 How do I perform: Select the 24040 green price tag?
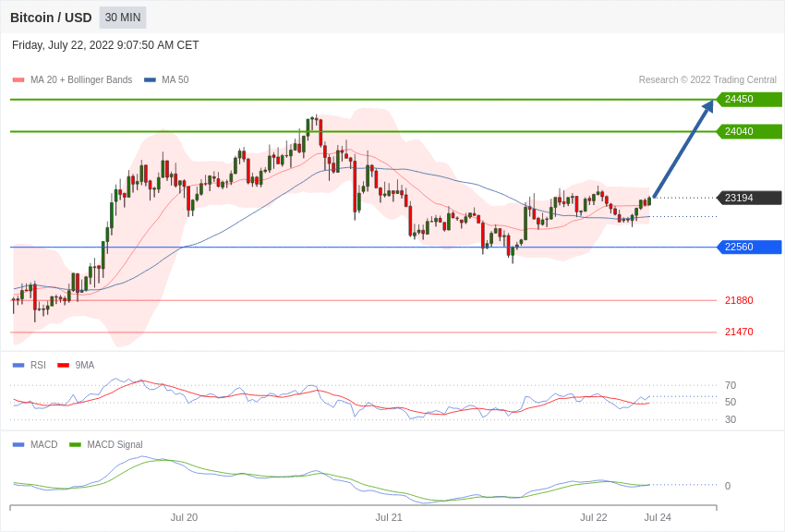tap(749, 132)
